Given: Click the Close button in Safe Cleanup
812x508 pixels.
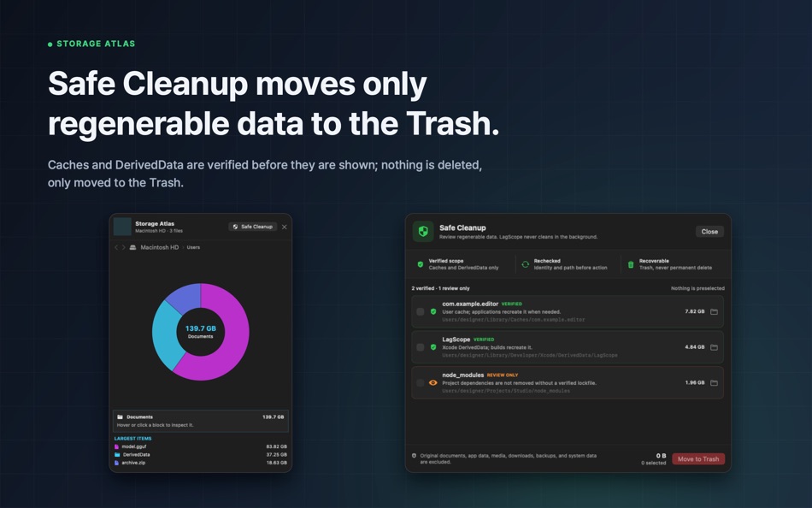Looking at the screenshot, I should tap(709, 232).
